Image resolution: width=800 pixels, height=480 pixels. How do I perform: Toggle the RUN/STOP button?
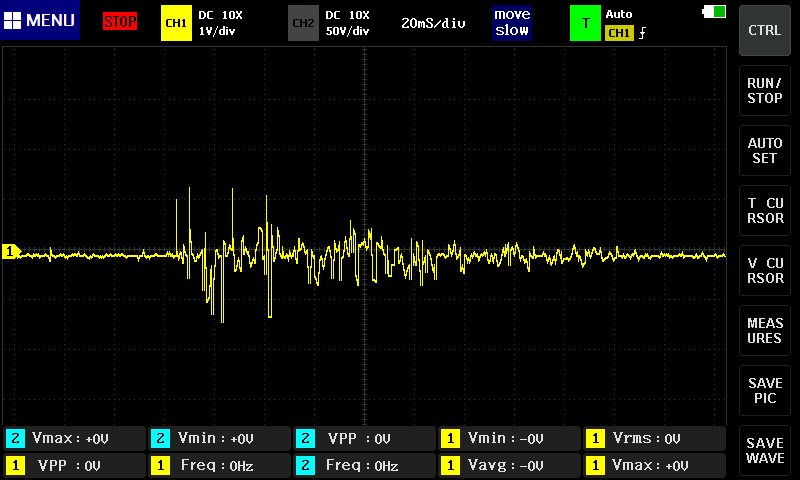coord(765,91)
